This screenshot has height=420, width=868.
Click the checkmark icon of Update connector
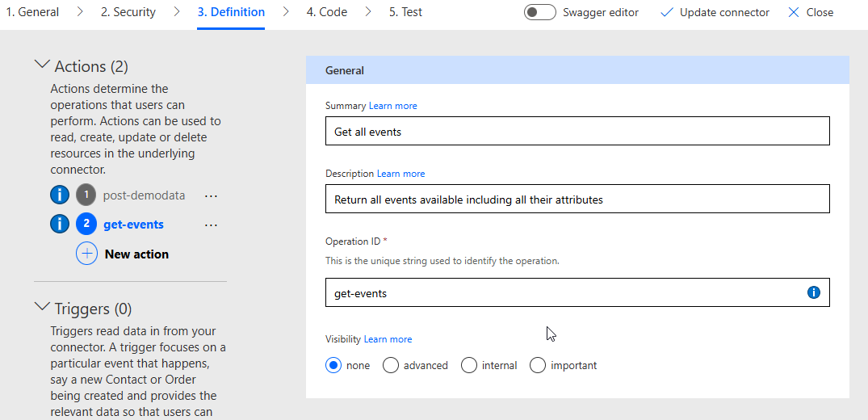pyautogui.click(x=667, y=12)
